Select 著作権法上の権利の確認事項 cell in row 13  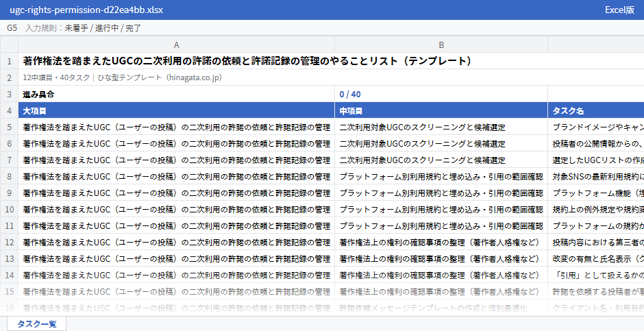coord(441,258)
